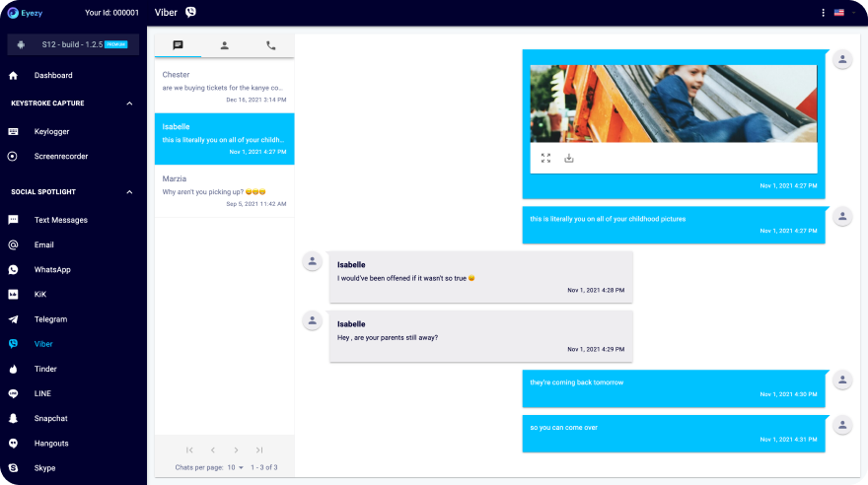Click the Skype icon in sidebar
The height and width of the screenshot is (485, 868).
click(x=13, y=468)
